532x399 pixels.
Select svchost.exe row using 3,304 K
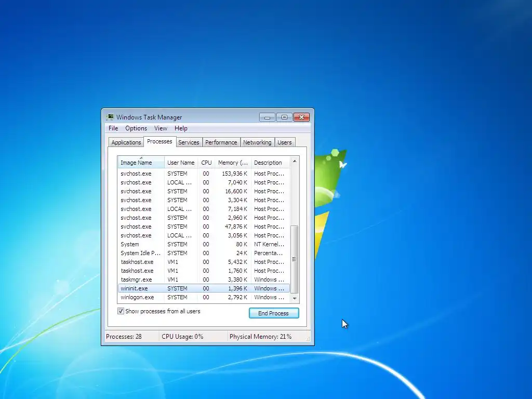pyautogui.click(x=204, y=200)
